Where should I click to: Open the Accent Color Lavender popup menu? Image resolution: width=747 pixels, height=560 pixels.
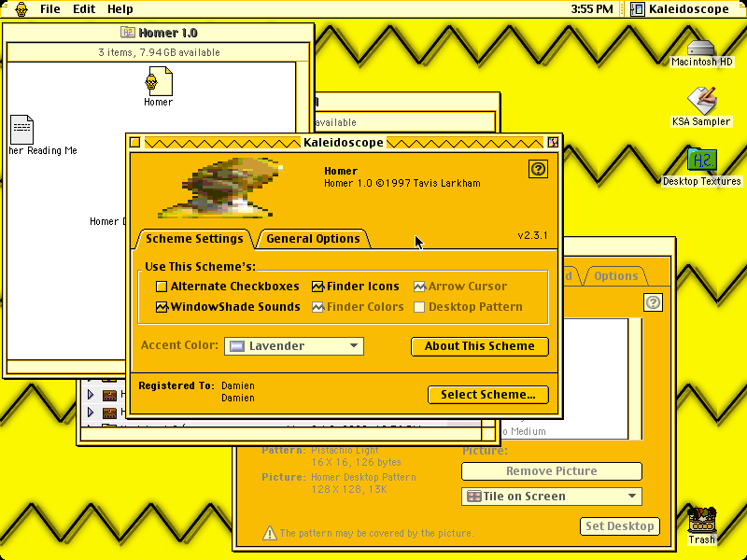294,346
